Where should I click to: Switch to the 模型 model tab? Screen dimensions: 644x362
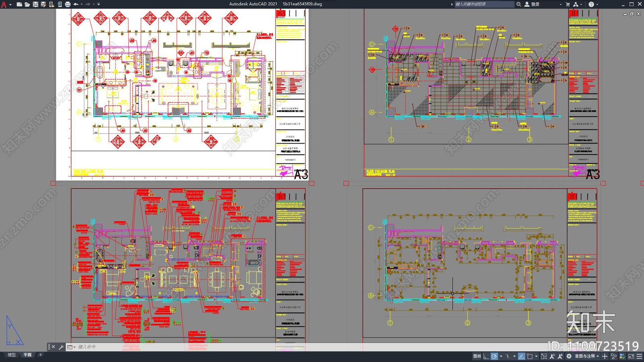(12, 355)
